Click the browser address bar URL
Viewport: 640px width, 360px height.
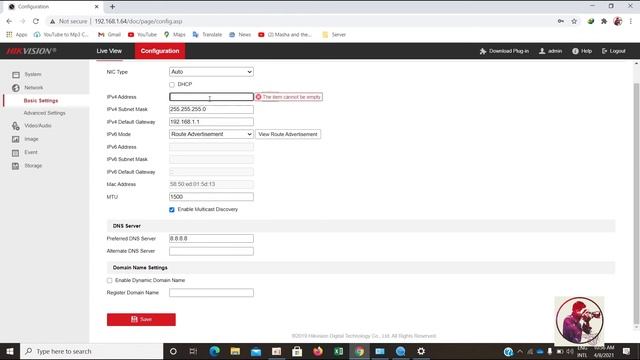[138, 21]
